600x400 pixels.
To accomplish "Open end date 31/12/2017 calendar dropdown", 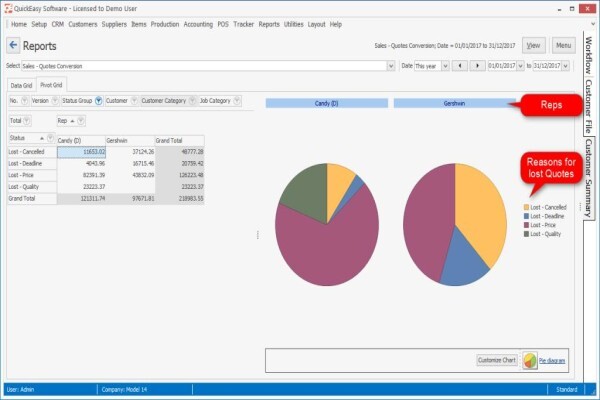I will point(566,66).
